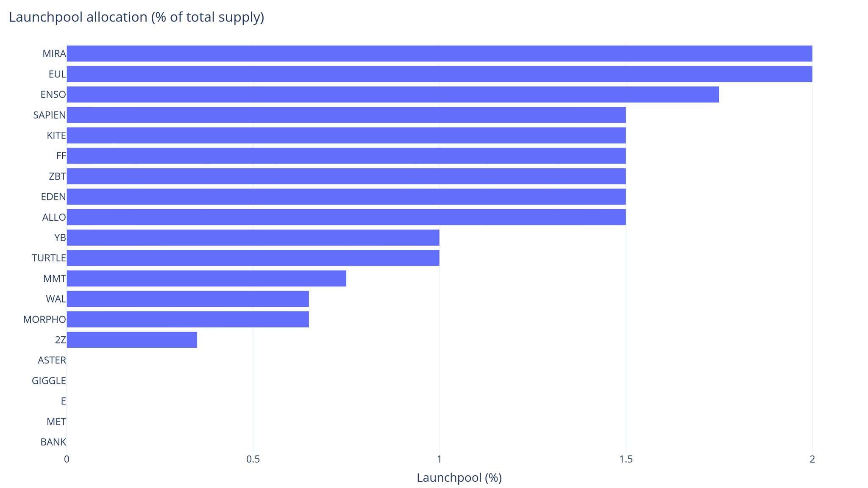Click the ALLO bar
This screenshot has height=488, width=868.
pos(346,217)
